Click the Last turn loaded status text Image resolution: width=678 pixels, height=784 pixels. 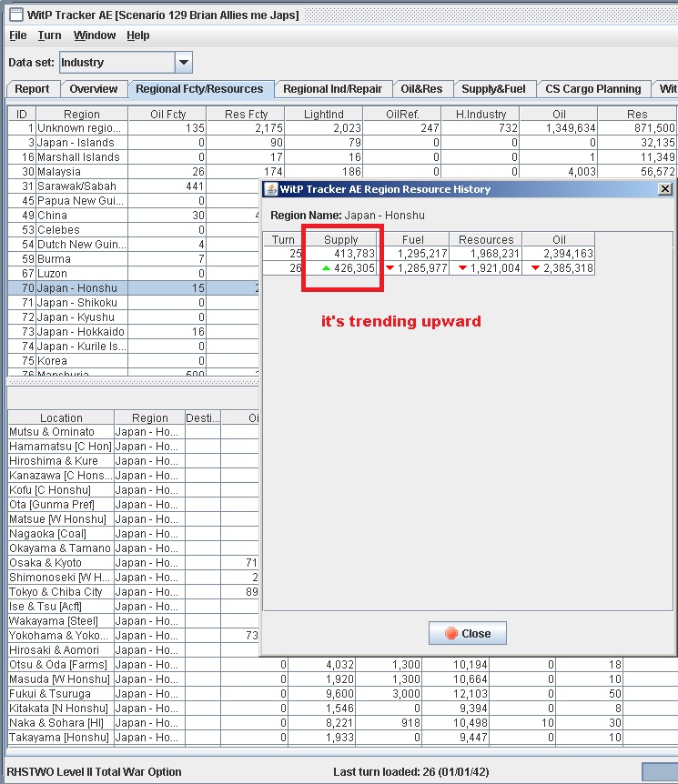pos(410,771)
